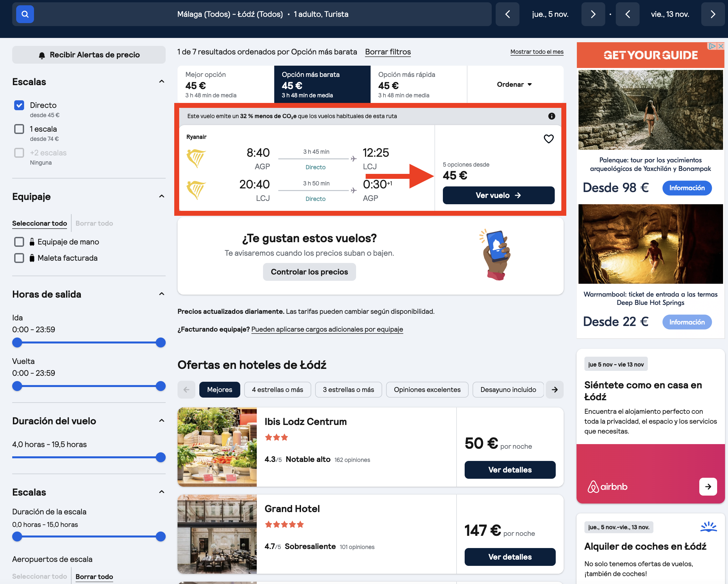Image resolution: width=728 pixels, height=584 pixels.
Task: Collapse the Horas de salida section
Action: [x=162, y=294]
